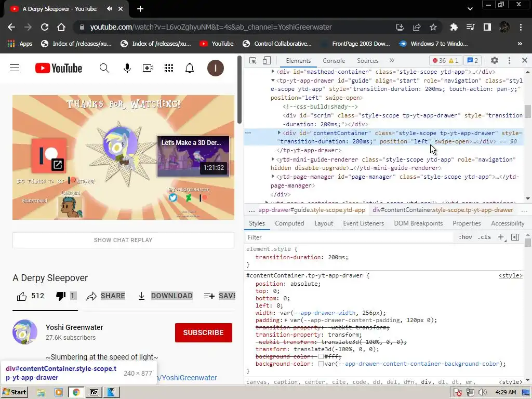This screenshot has height=399, width=532.
Task: Open the YouTube apps grid icon
Action: tap(169, 68)
